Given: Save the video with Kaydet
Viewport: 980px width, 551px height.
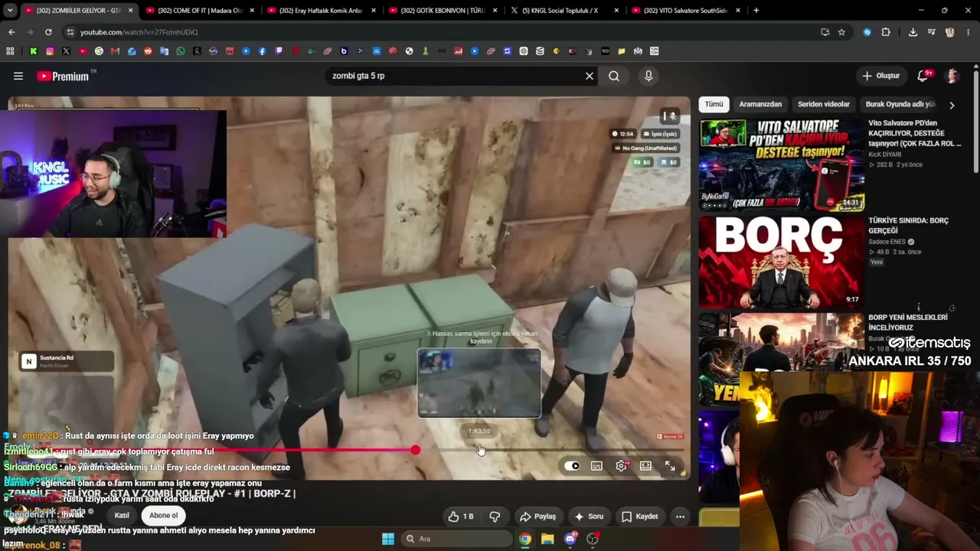Looking at the screenshot, I should [x=640, y=517].
